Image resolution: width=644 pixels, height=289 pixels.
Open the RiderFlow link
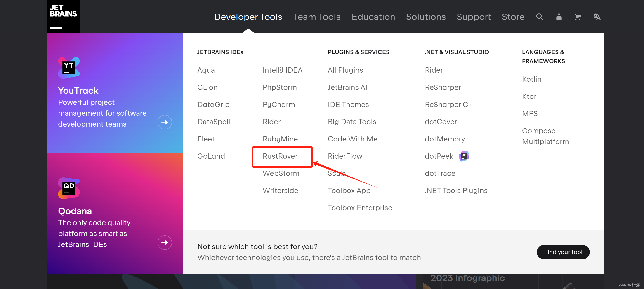pos(345,156)
